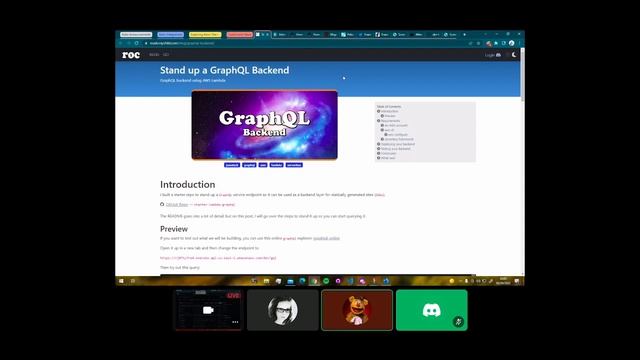The image size is (640, 360).
Task: Open the browser profile avatar
Action: [511, 43]
